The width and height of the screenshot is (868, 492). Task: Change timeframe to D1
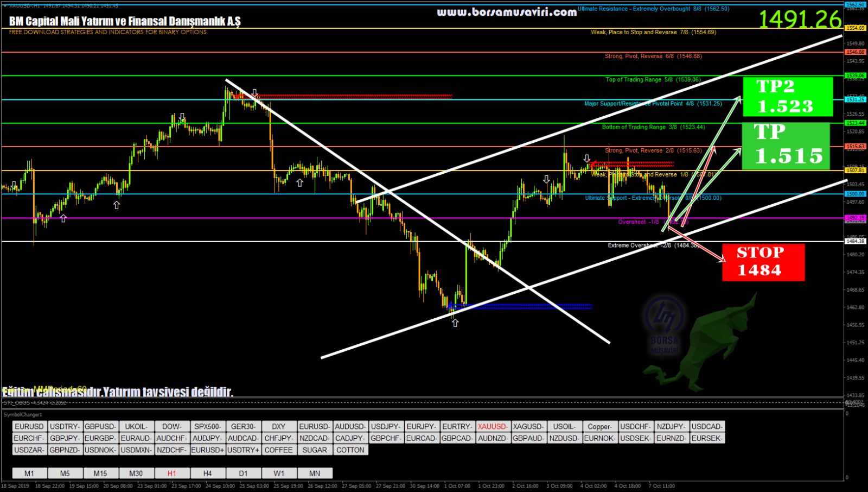(243, 473)
